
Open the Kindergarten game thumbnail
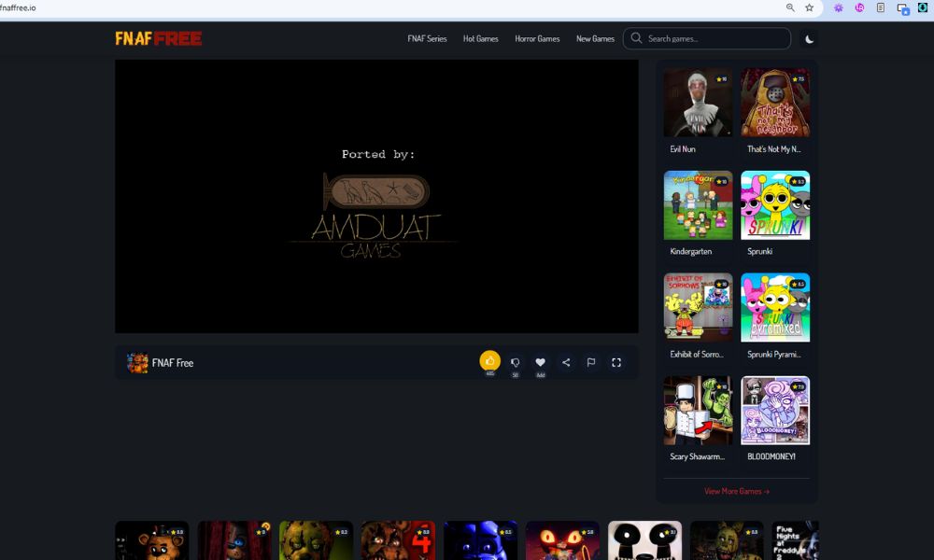click(x=698, y=205)
